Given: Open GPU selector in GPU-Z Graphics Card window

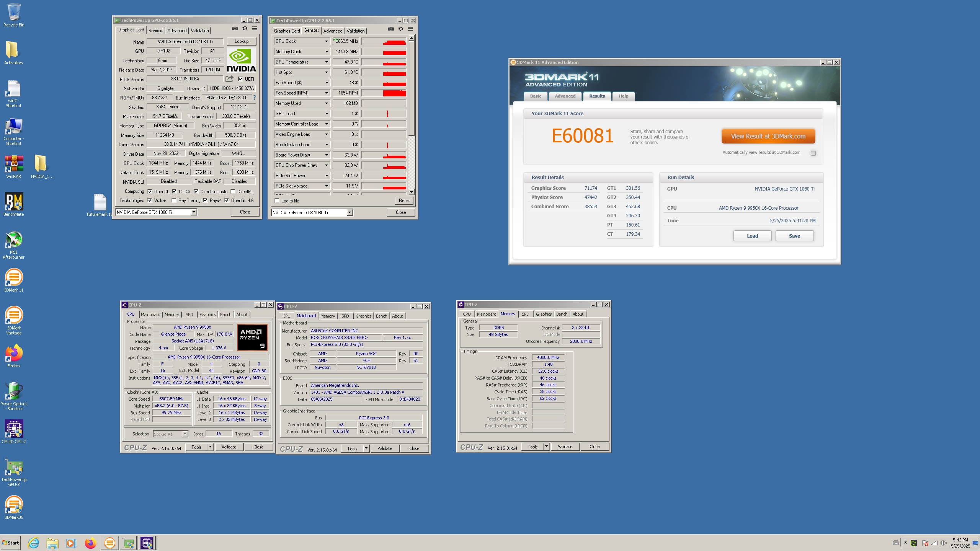Looking at the screenshot, I should coord(194,212).
